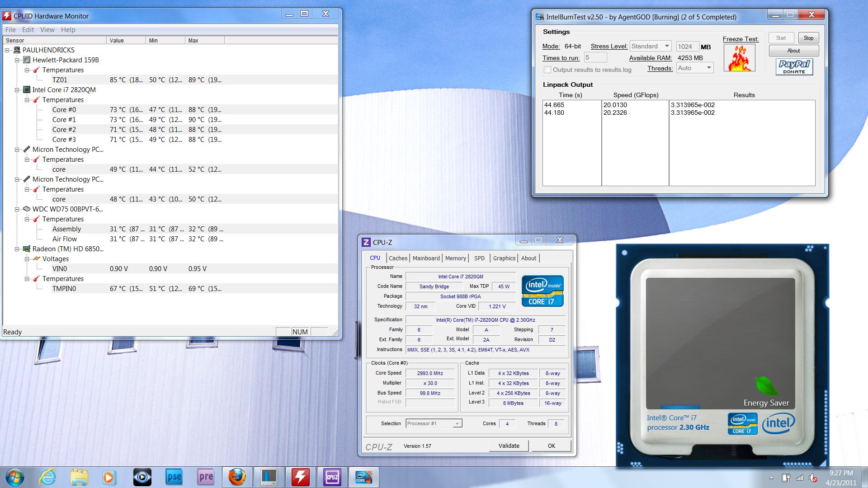
Task: Click the Times to run input field
Action: [x=595, y=57]
